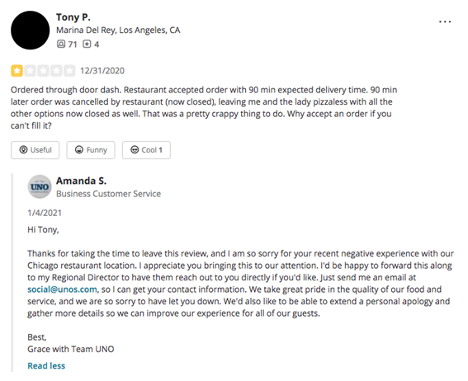468x381 pixels.
Task: Collapse the reply with Read less
Action: (46, 366)
